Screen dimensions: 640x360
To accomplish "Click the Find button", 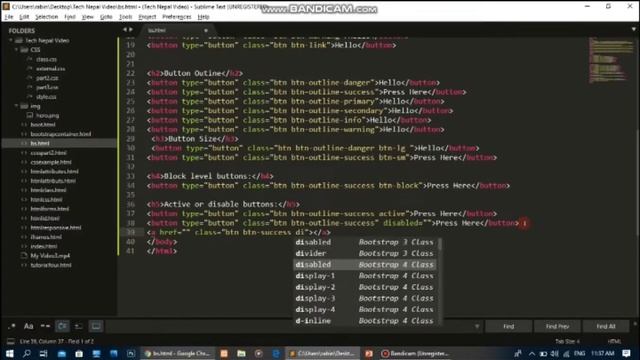I will [x=509, y=326].
